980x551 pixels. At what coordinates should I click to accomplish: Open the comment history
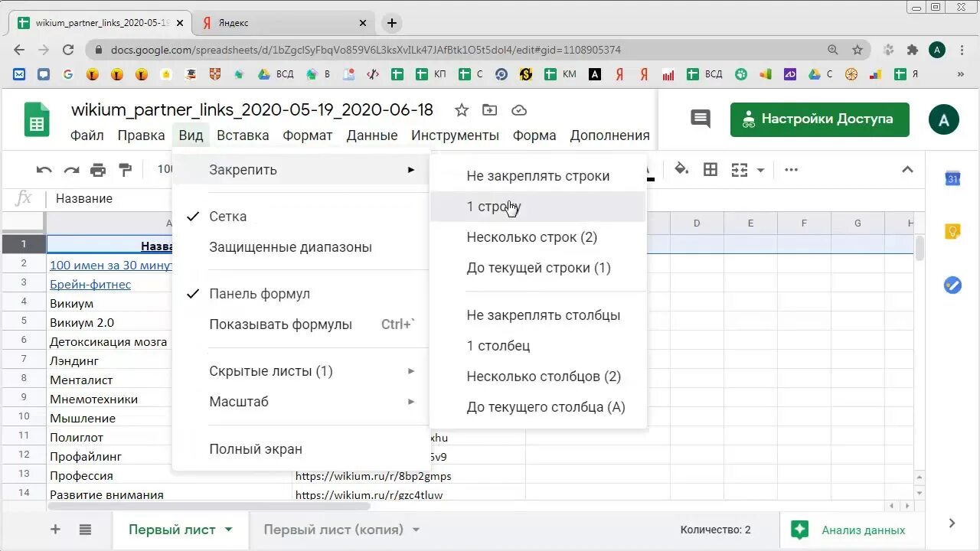tap(700, 119)
